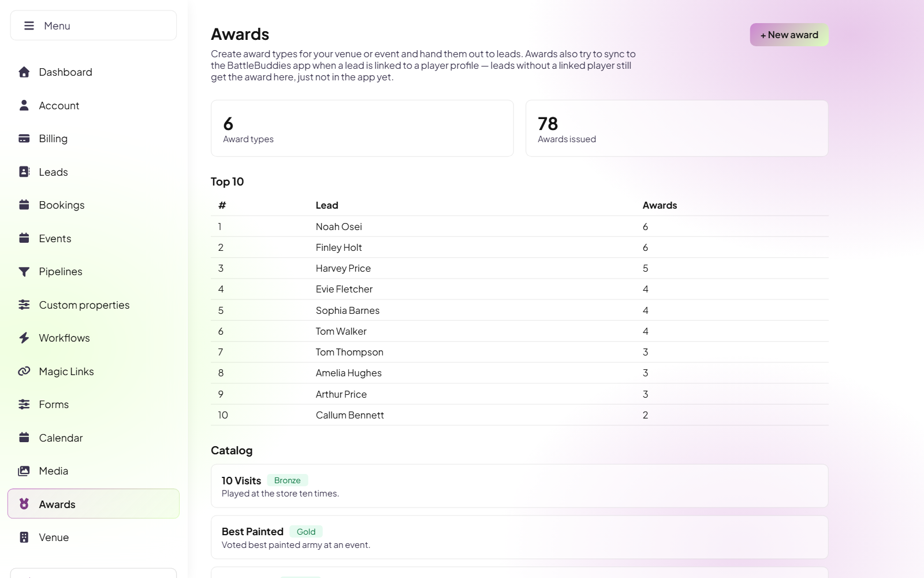
Task: Click Callum Bennett lead name
Action: [x=350, y=415]
